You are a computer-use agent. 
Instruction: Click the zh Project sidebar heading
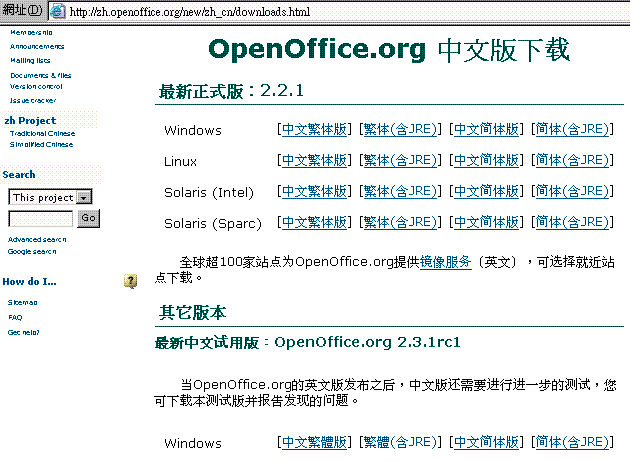30,120
